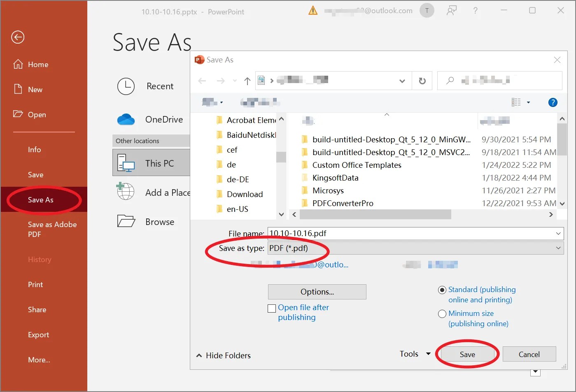Screen dimensions: 576x392
Task: Switch to Print in the sidebar
Action: tap(35, 284)
